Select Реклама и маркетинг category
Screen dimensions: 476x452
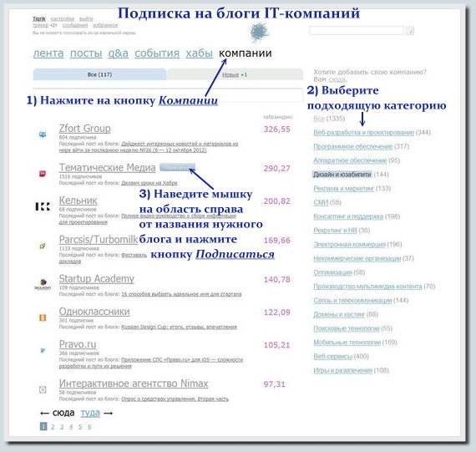point(344,188)
